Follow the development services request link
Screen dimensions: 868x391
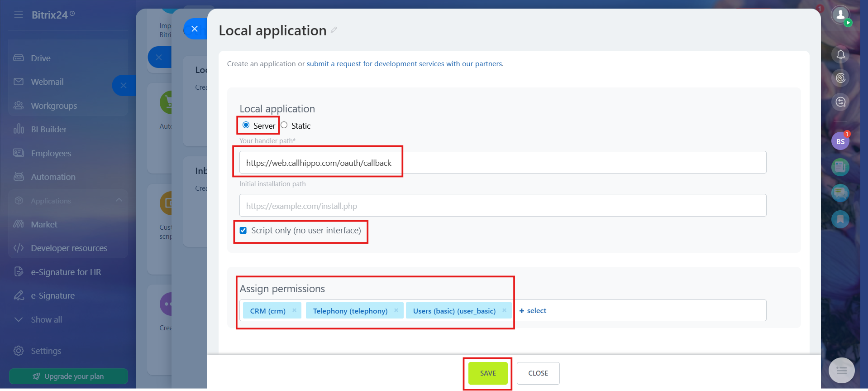405,64
